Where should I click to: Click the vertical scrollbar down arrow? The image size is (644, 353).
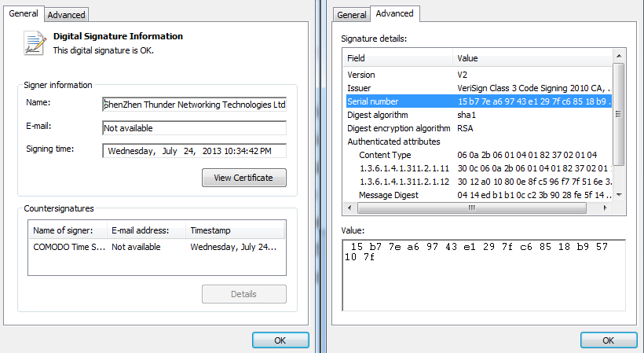pos(619,195)
